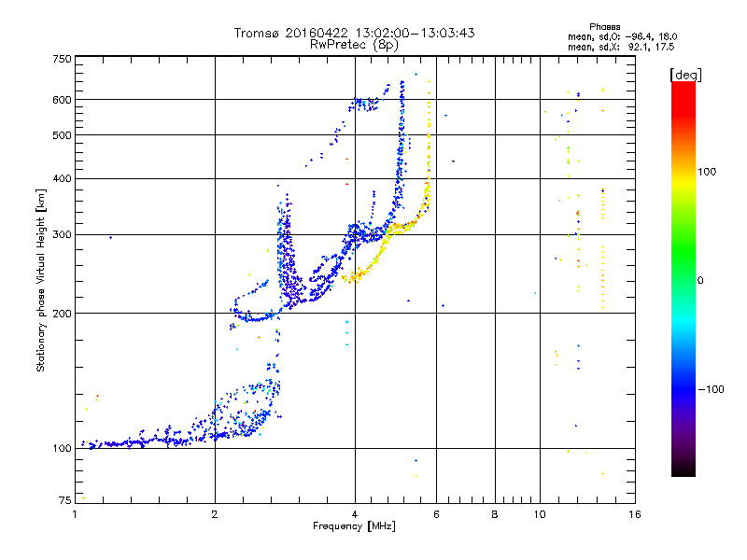Click the x-axis tick label '2'
This screenshot has width=747, height=560.
point(215,514)
